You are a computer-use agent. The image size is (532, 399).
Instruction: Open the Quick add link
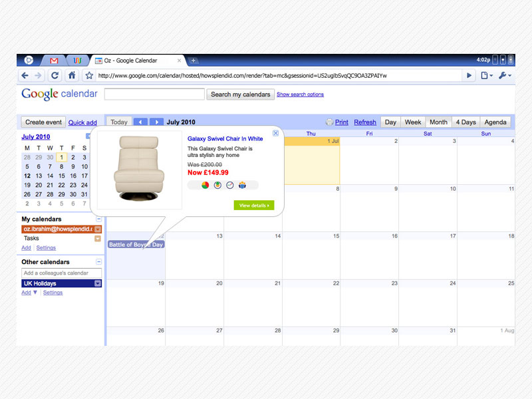click(82, 122)
